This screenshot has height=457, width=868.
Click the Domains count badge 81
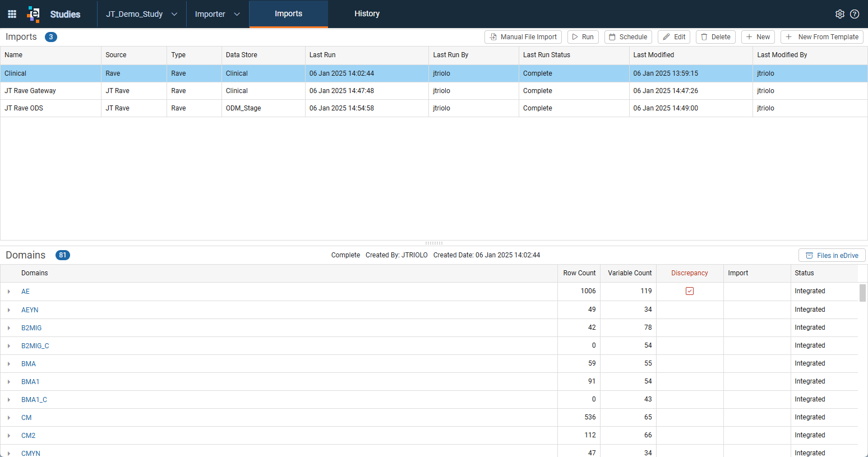(63, 255)
